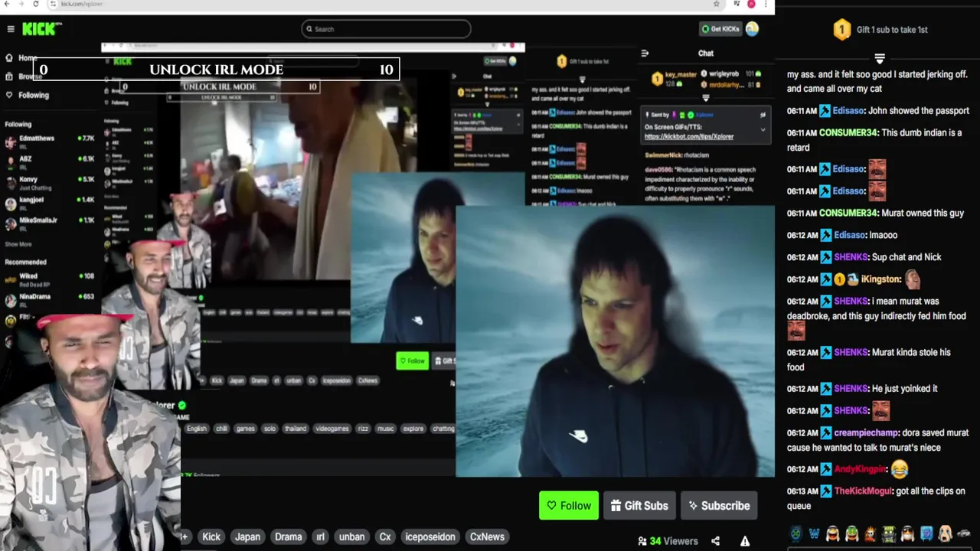Image resolution: width=980 pixels, height=551 pixels.
Task: Open Edisaso username on John showed the passport
Action: (848, 111)
